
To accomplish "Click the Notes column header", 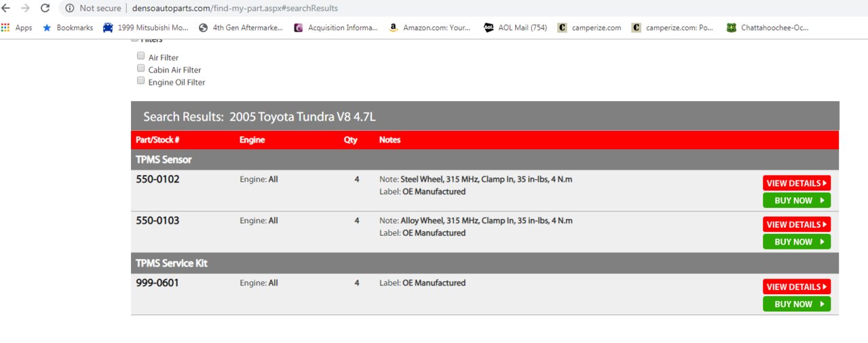I will tap(390, 140).
